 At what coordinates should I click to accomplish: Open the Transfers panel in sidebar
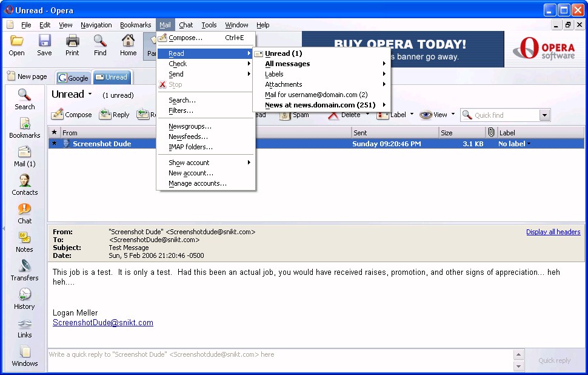25,270
